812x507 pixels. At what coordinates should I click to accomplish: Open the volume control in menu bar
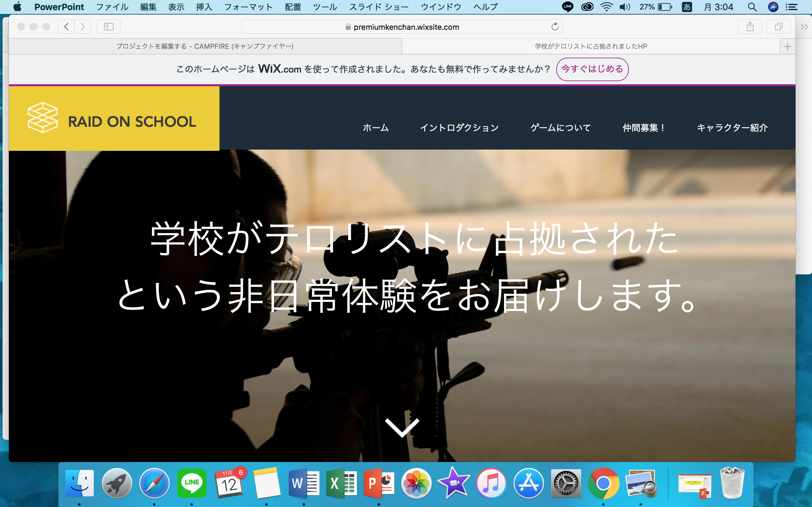(x=625, y=7)
